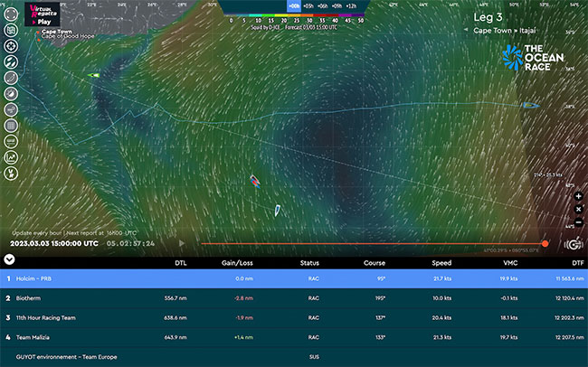Viewport: 588px width, 367px height.
Task: Click the Cape of Good Hope label
Action: pos(68,36)
